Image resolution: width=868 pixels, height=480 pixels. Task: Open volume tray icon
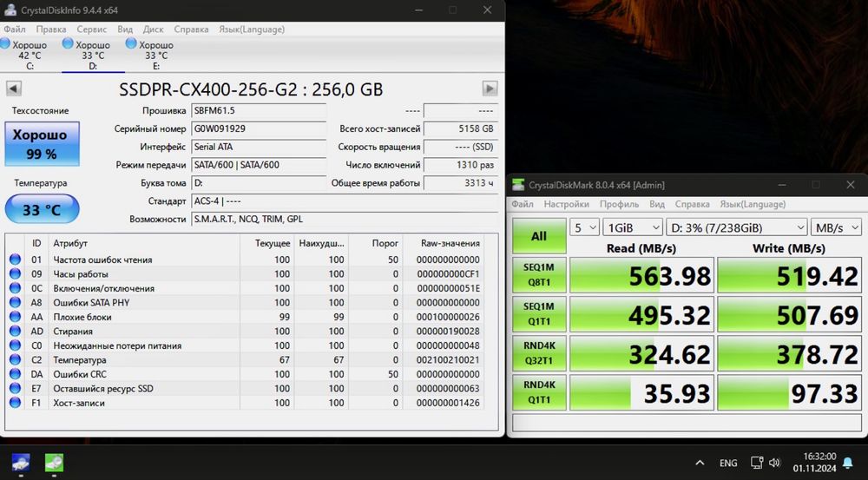click(x=774, y=463)
